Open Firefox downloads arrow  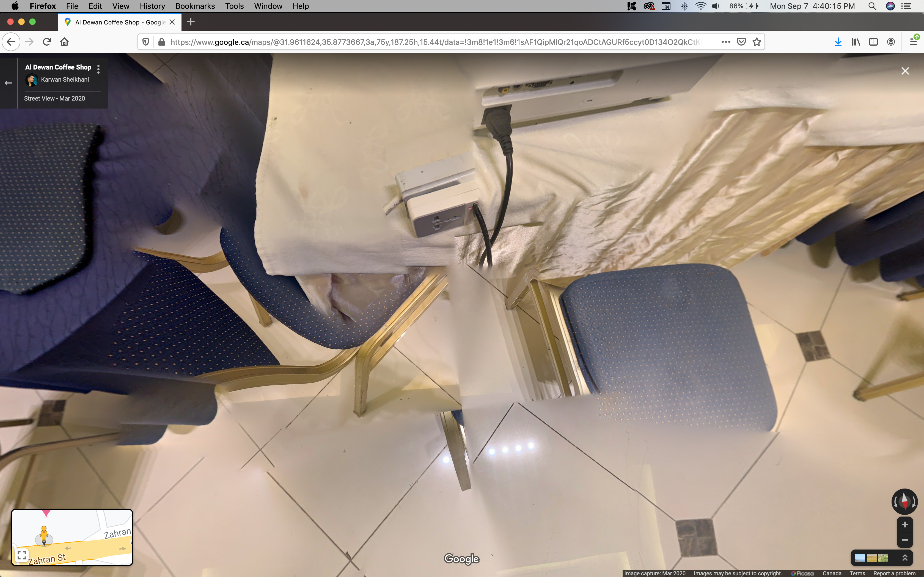click(x=838, y=42)
